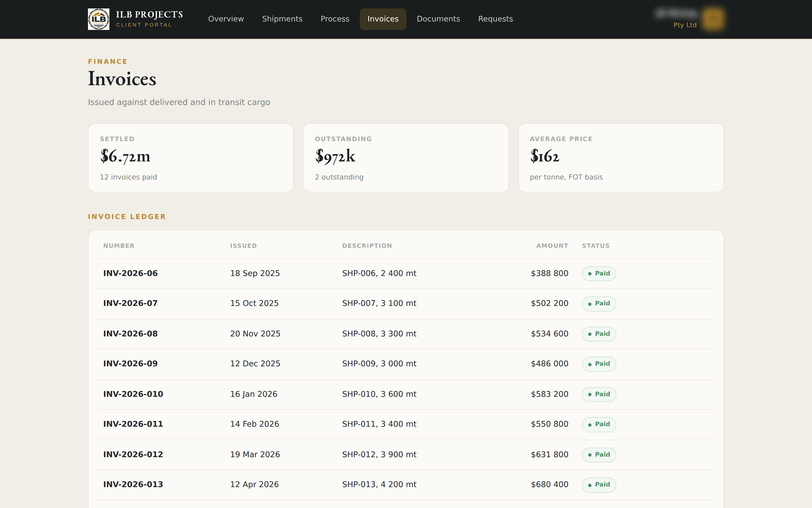Click the DESCRIPTION column header
Image resolution: width=812 pixels, height=508 pixels.
(367, 246)
